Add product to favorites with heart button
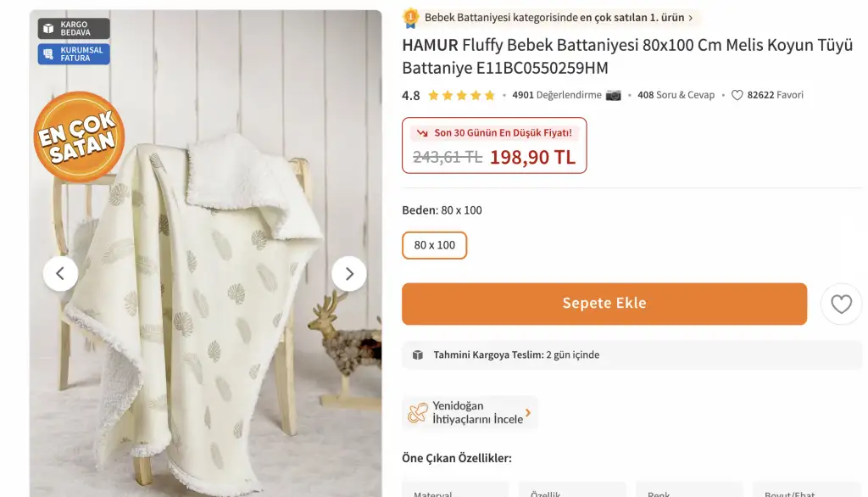 click(x=841, y=304)
